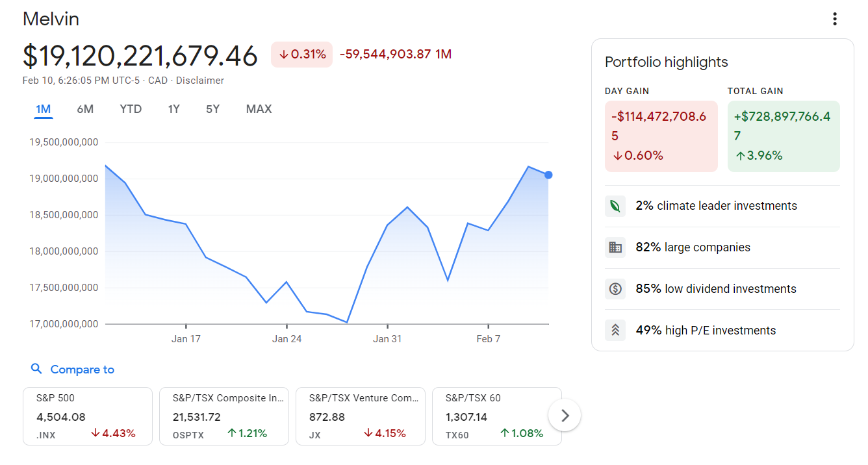Click the blue data point on the chart

(x=548, y=175)
